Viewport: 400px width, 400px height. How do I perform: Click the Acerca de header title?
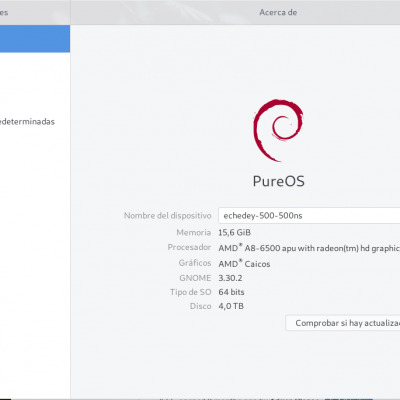pos(278,12)
